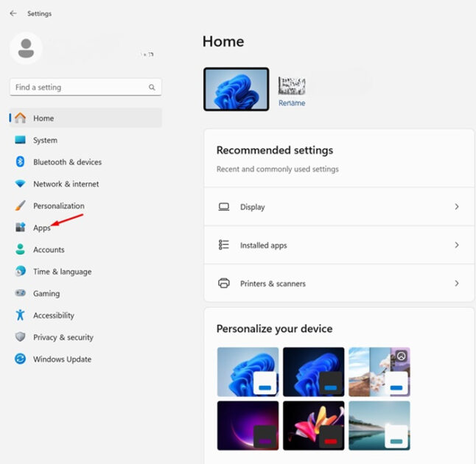
Task: Select the light blue bloom theme
Action: [248, 372]
